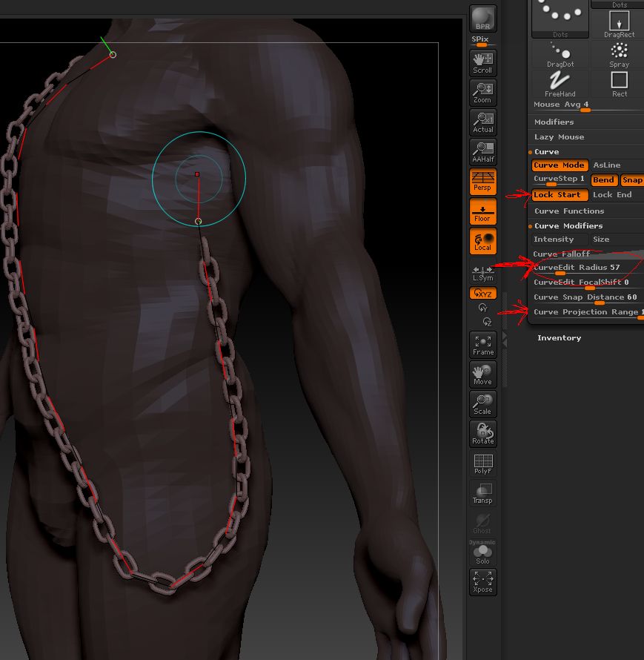Viewport: 644px width, 660px height.
Task: Select the Scroll canvas tool
Action: pos(483,63)
